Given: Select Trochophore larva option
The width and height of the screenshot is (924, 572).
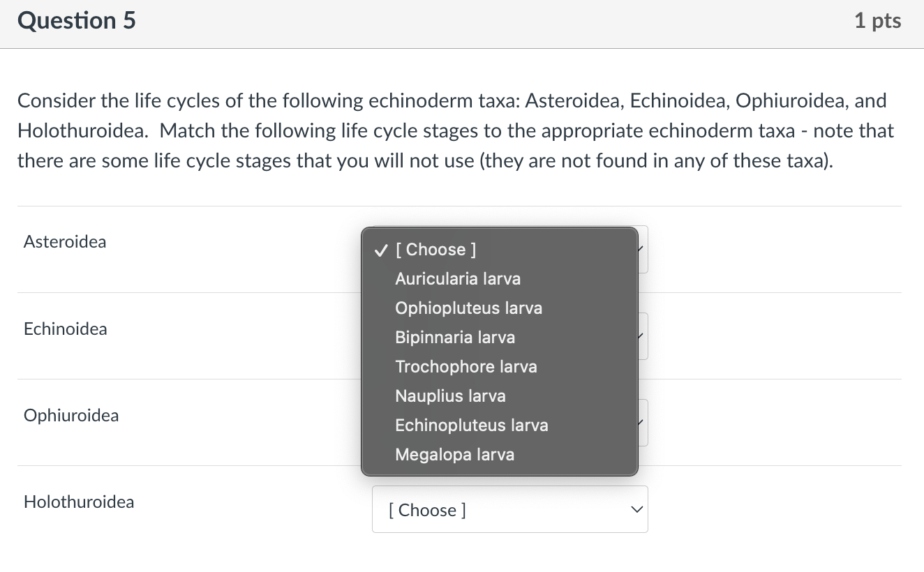Looking at the screenshot, I should click(466, 366).
